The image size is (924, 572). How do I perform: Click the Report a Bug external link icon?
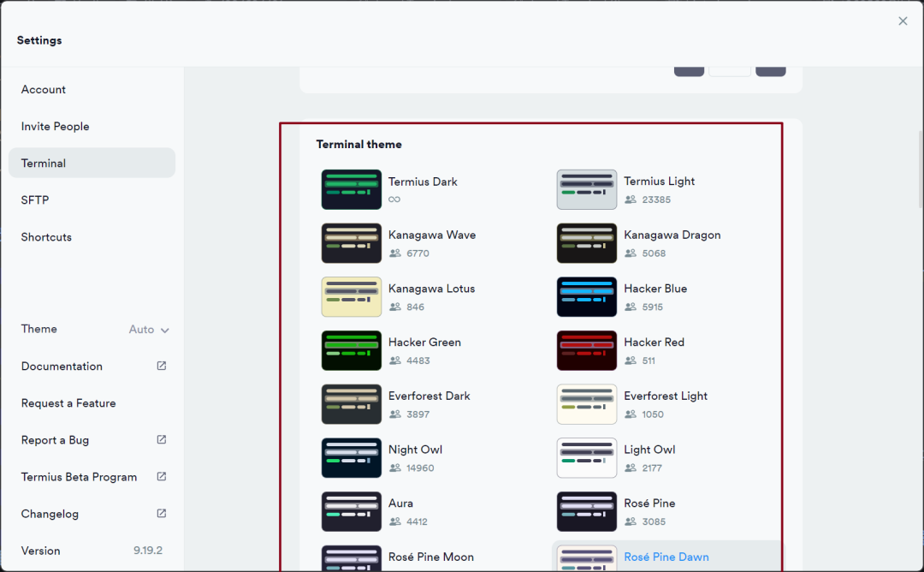pyautogui.click(x=162, y=440)
